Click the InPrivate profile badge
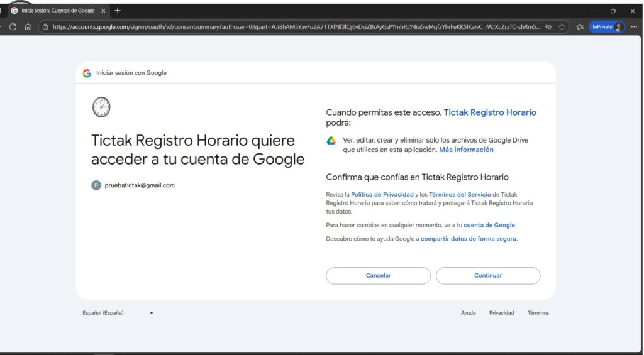The image size is (644, 355). click(606, 27)
